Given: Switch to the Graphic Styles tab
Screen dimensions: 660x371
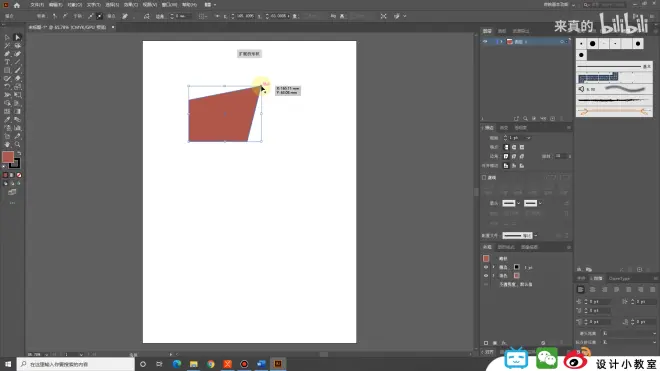Looking at the screenshot, I should pyautogui.click(x=506, y=247).
